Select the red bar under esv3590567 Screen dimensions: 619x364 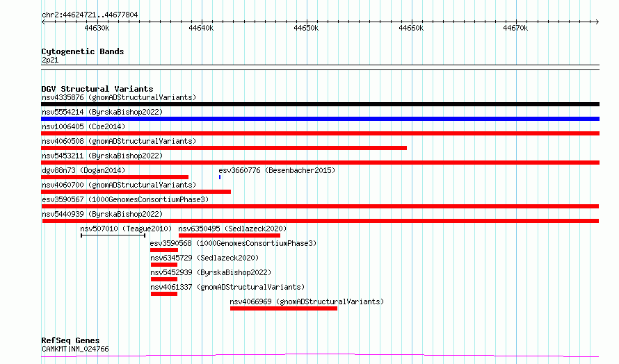pyautogui.click(x=320, y=206)
